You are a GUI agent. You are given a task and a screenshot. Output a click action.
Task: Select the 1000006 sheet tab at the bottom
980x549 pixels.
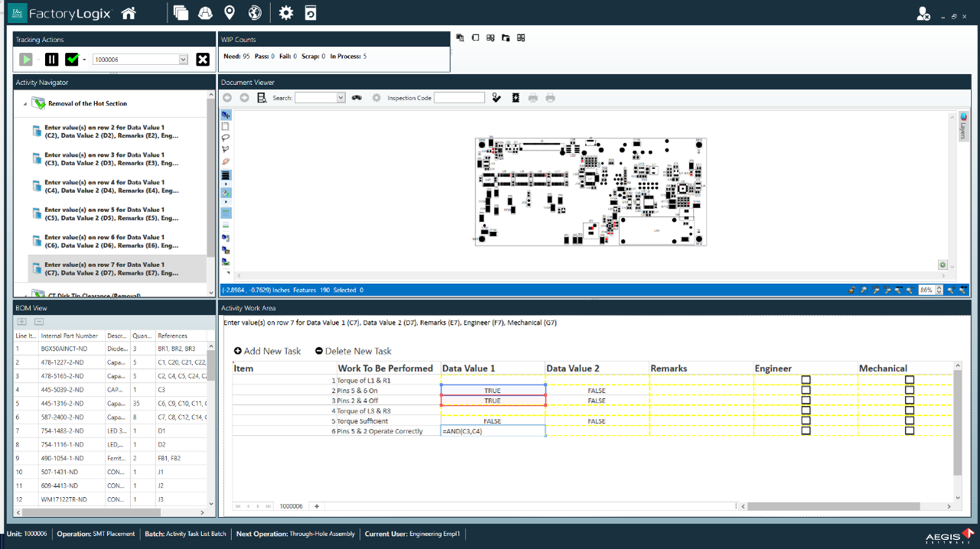pyautogui.click(x=291, y=506)
